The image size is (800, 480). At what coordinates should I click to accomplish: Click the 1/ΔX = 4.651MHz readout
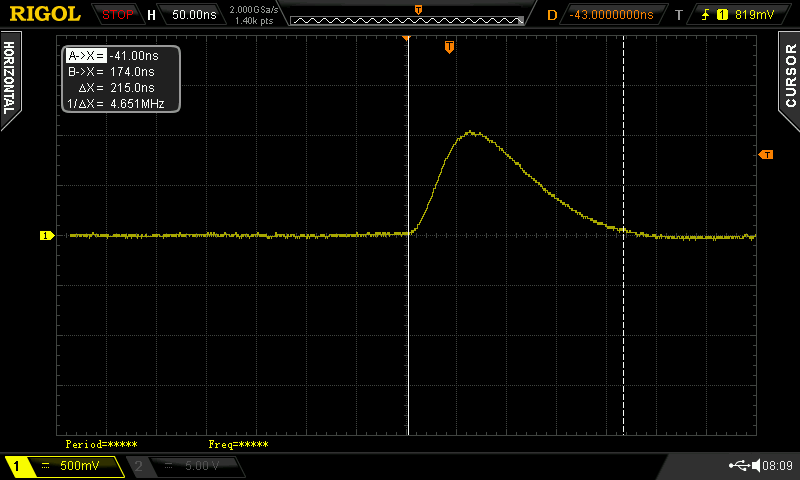116,104
